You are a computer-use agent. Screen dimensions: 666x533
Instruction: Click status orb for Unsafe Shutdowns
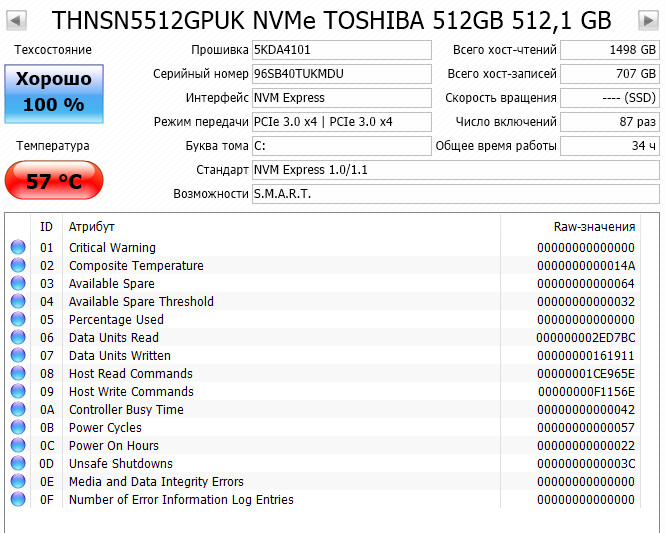point(18,463)
